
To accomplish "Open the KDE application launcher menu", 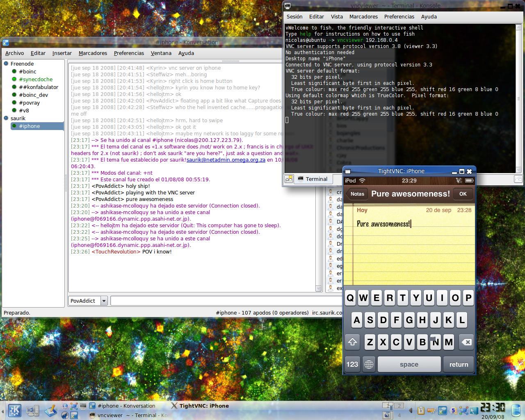I will (15, 410).
